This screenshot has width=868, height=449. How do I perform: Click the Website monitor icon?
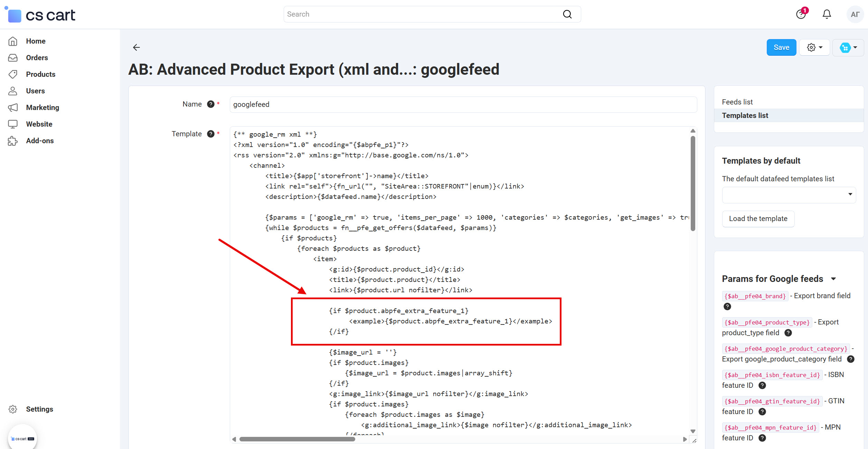(x=13, y=124)
